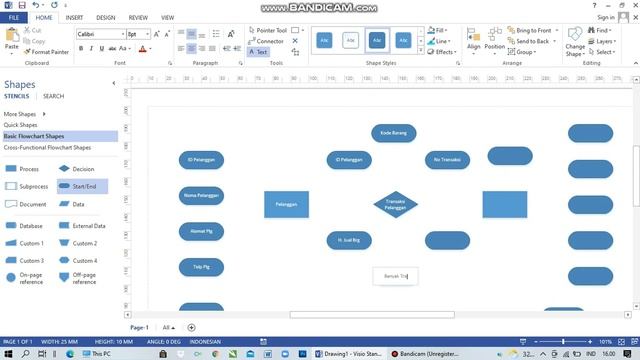Click Send to Back
The height and width of the screenshot is (360, 640).
pyautogui.click(x=531, y=41)
